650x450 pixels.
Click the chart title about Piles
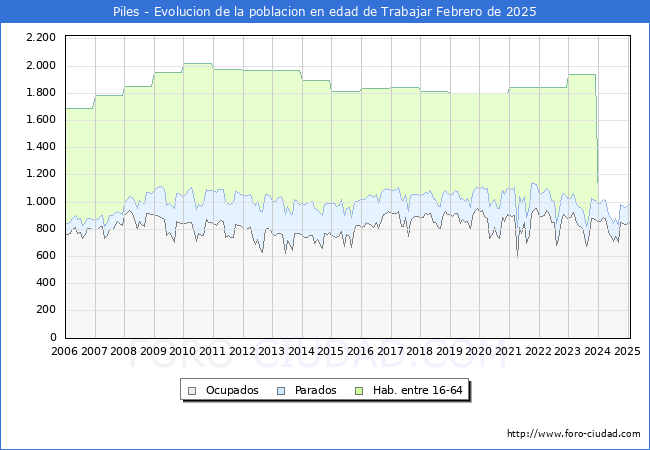(325, 12)
